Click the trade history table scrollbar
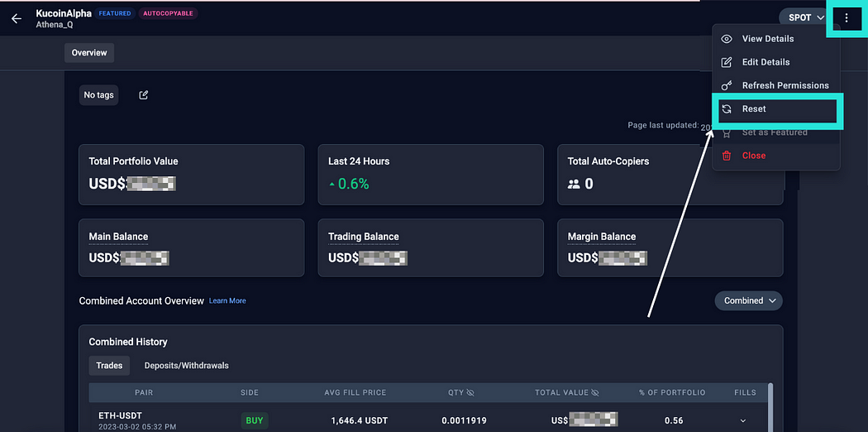This screenshot has width=868, height=432. tap(770, 407)
